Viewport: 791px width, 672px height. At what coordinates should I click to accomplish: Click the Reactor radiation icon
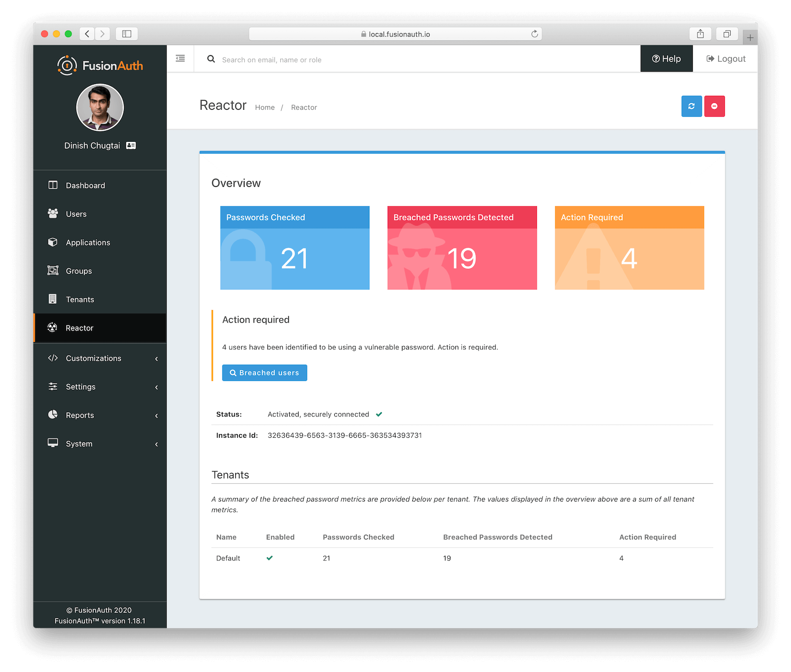click(x=52, y=327)
